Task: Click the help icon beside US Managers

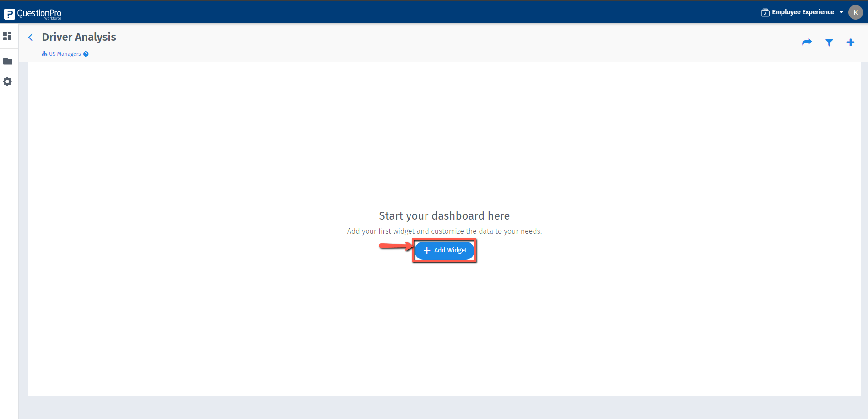Action: click(86, 54)
